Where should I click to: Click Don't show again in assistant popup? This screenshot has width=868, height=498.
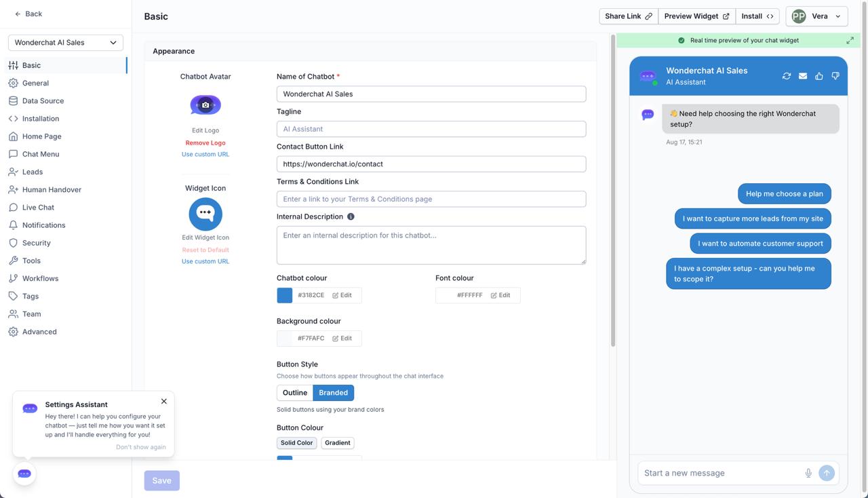pos(141,447)
